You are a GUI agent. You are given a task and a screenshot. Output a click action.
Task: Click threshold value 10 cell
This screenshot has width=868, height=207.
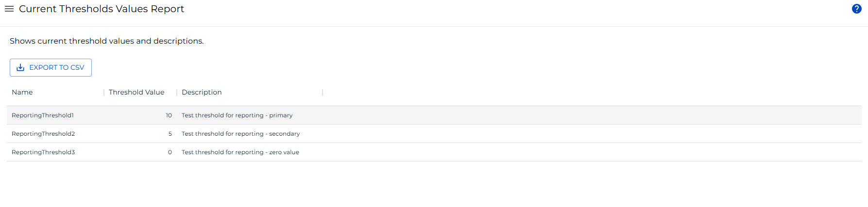point(169,115)
